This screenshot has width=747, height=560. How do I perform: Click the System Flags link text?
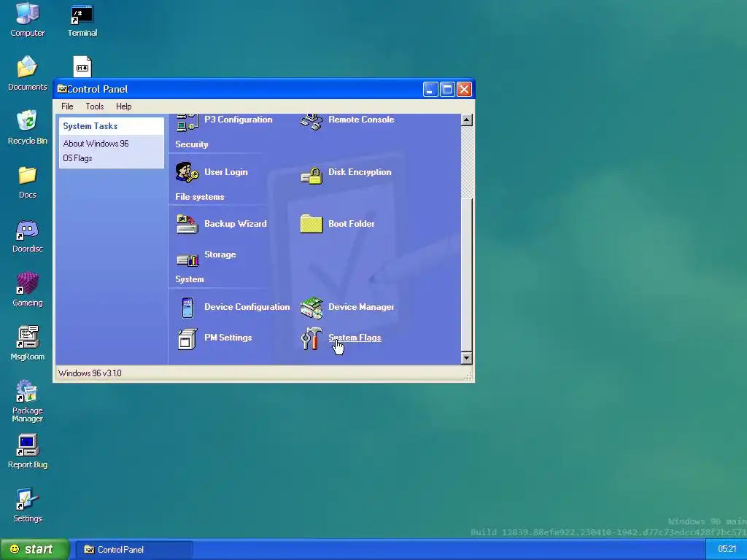[x=355, y=338]
